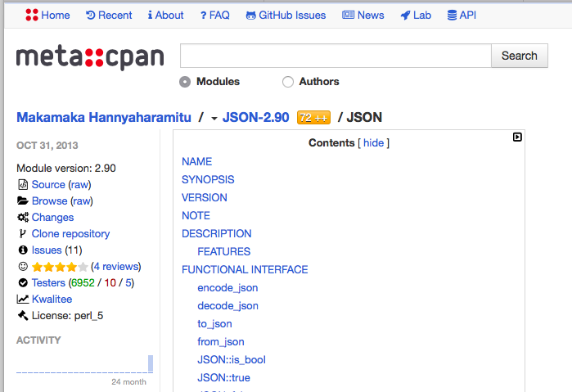The width and height of the screenshot is (572, 392).
Task: Select the Authors radio button
Action: tap(288, 82)
